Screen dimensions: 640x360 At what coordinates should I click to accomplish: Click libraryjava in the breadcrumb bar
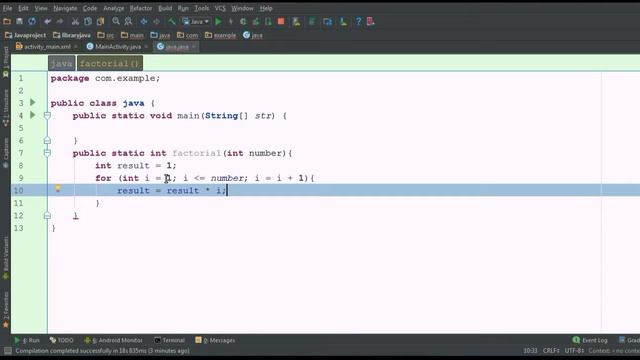72,35
